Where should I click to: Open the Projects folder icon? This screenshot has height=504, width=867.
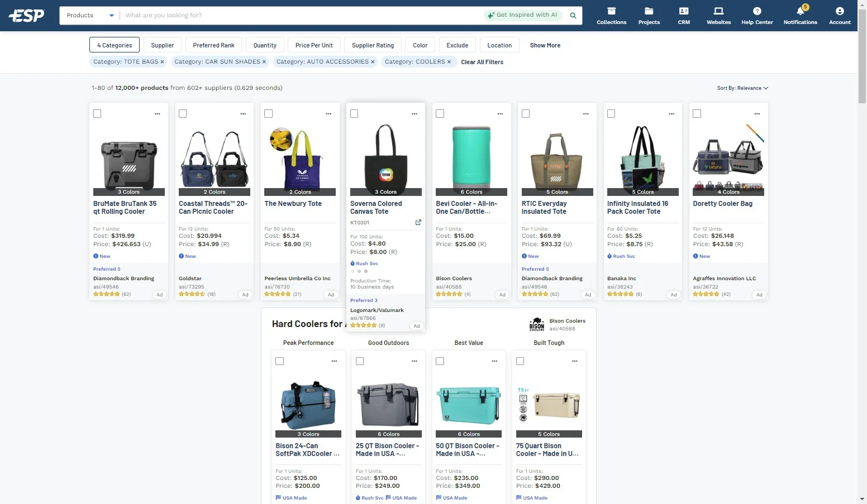(649, 11)
